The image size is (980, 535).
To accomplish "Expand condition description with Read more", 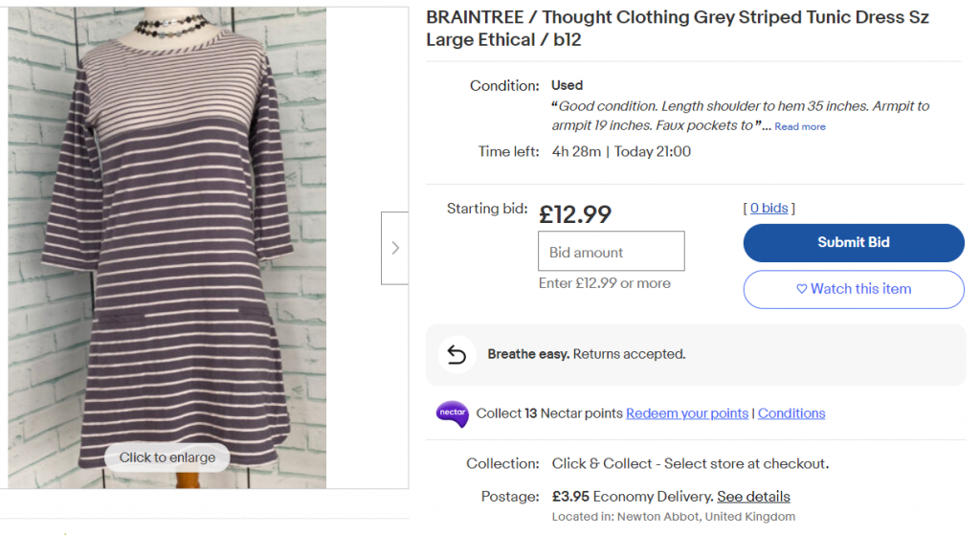I will [800, 126].
